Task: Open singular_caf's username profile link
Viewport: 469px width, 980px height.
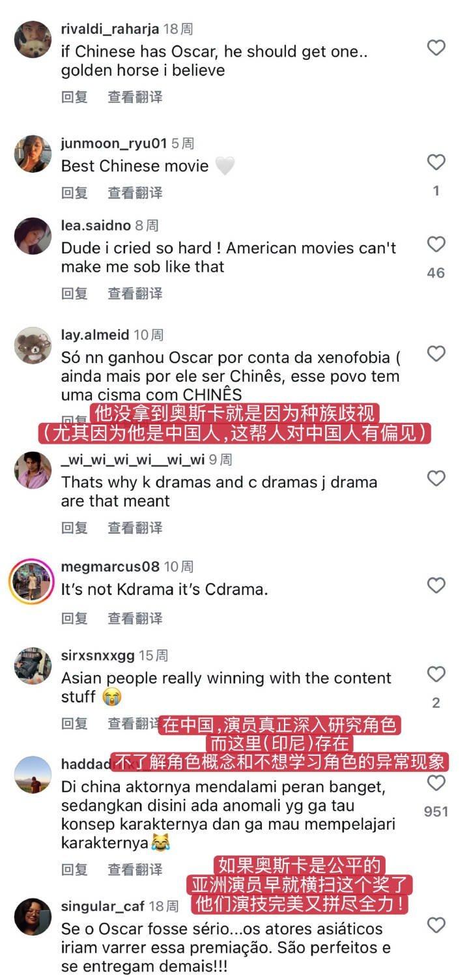Action: point(103,906)
